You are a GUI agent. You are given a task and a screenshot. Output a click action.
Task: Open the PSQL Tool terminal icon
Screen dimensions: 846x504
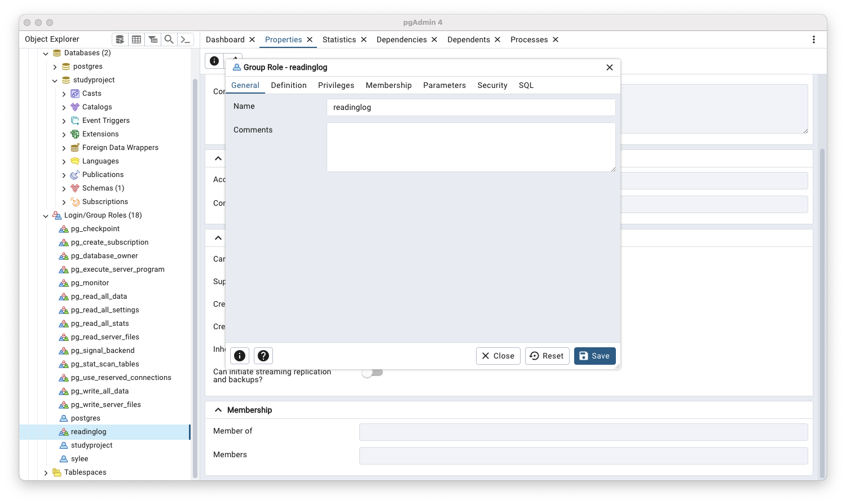[x=186, y=39]
